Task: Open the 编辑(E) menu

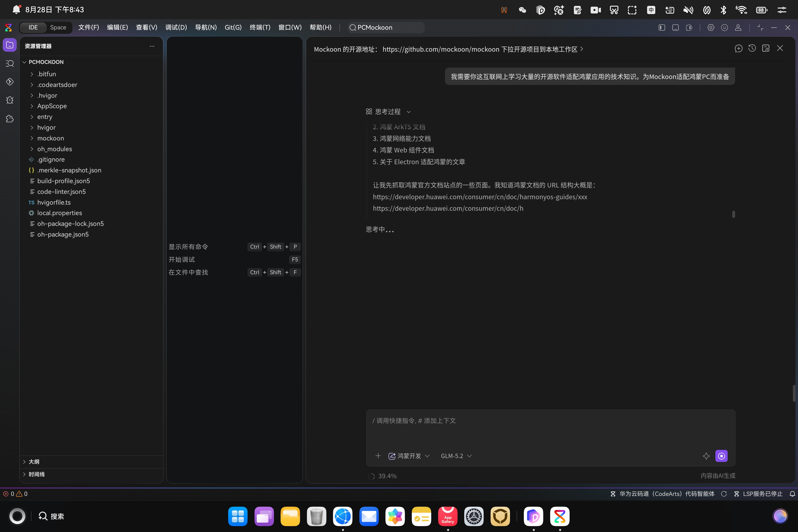Action: (x=117, y=27)
